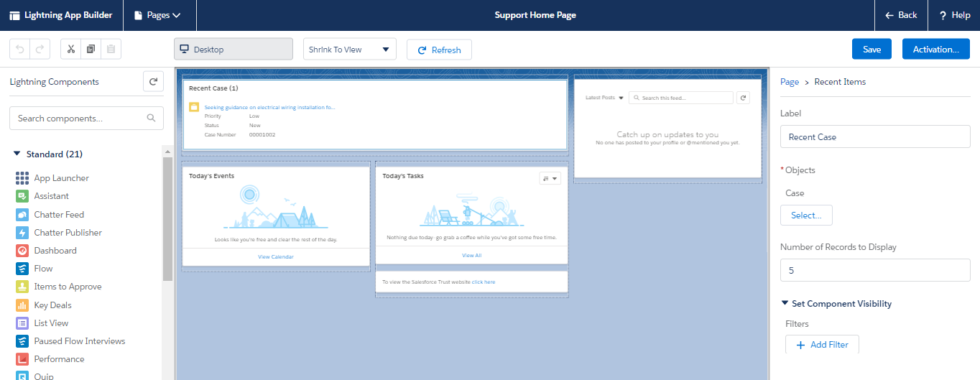This screenshot has width=980, height=380.
Task: Click the case icon in Recent Case
Action: [193, 107]
